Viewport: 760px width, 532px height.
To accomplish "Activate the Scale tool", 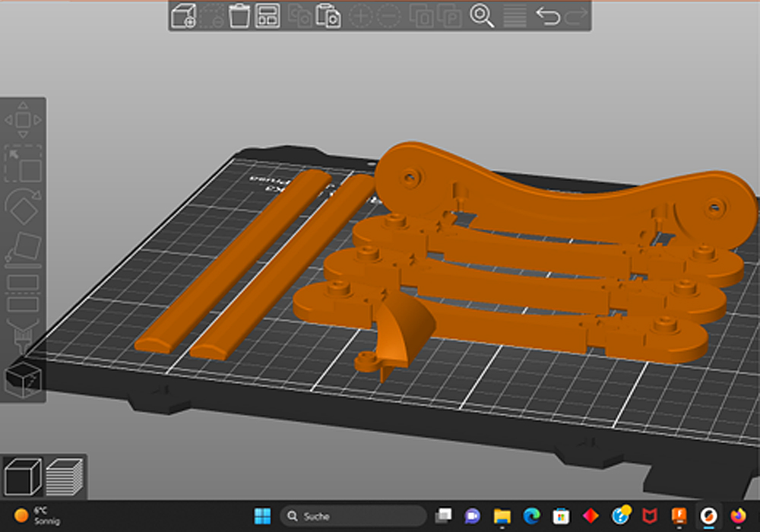I will [x=23, y=164].
